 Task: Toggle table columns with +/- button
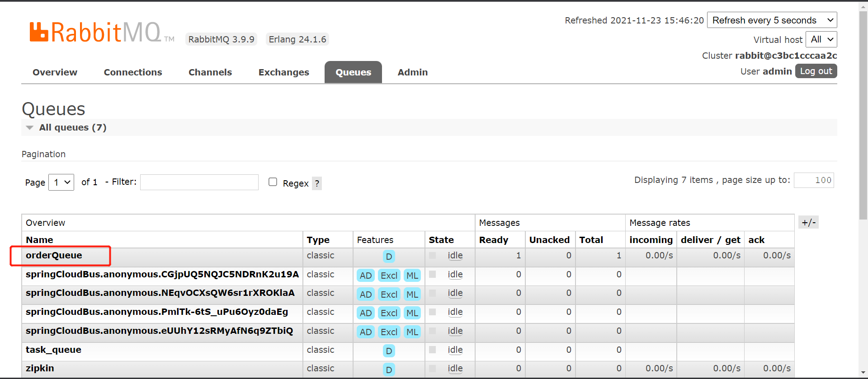(x=808, y=222)
